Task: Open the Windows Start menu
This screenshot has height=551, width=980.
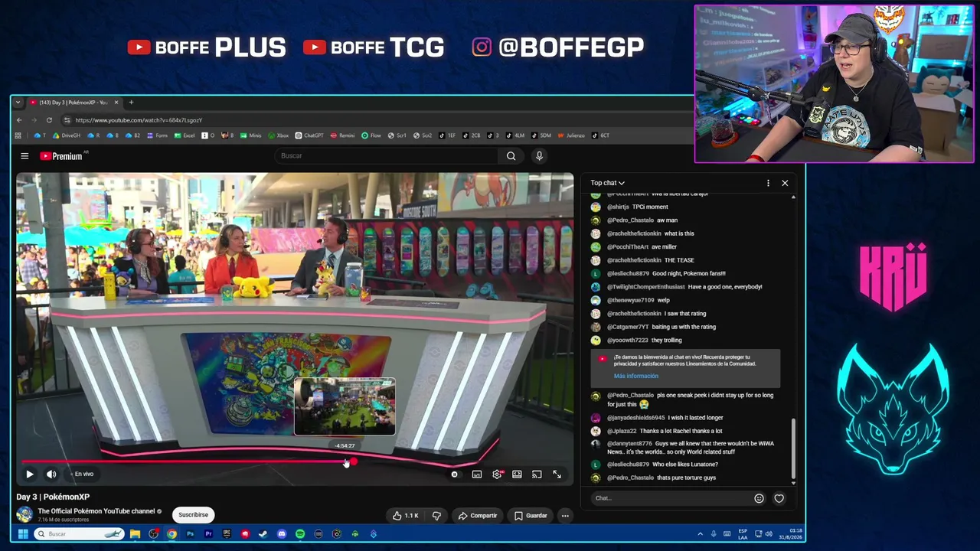Action: point(23,534)
